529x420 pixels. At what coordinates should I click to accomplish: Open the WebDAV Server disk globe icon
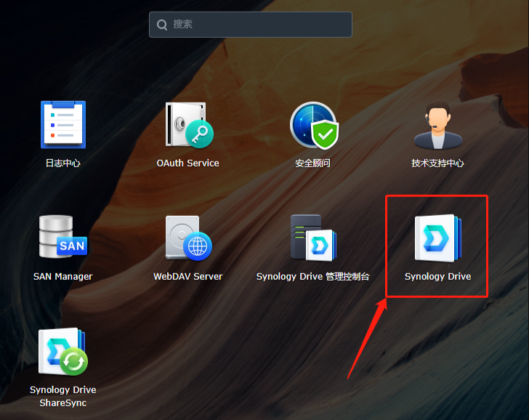187,238
